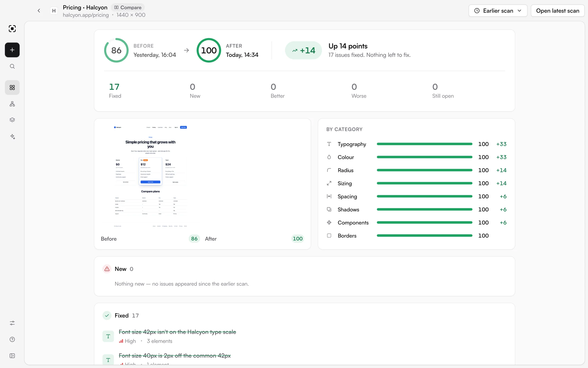
Task: Click the halcyon.app/pricing URL text
Action: pos(86,15)
